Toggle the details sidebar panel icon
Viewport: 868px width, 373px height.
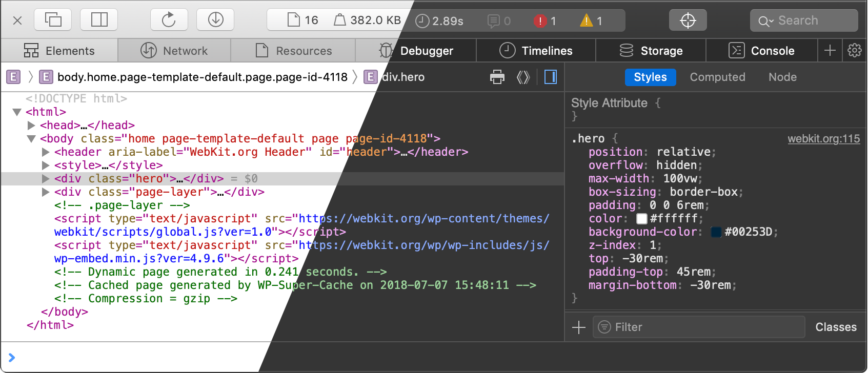point(551,77)
